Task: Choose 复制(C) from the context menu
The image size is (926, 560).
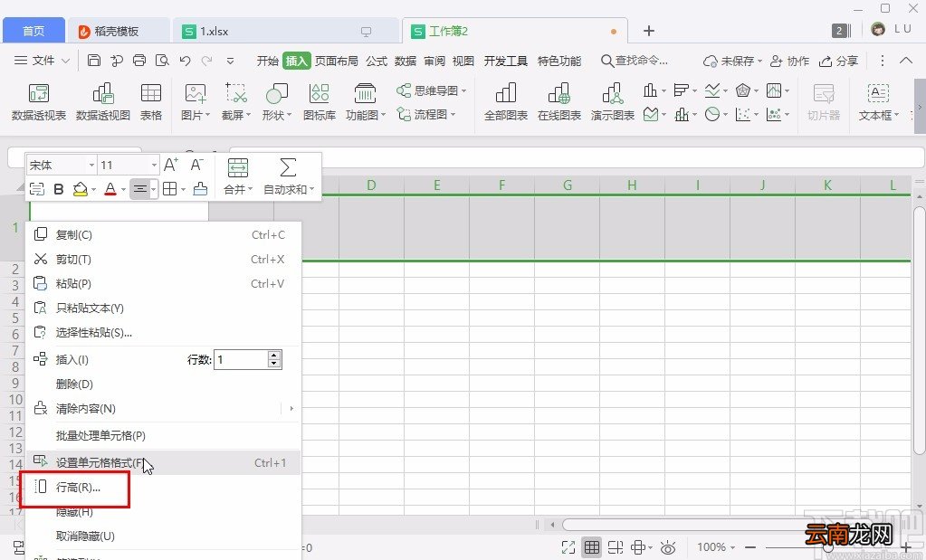Action: [164, 235]
